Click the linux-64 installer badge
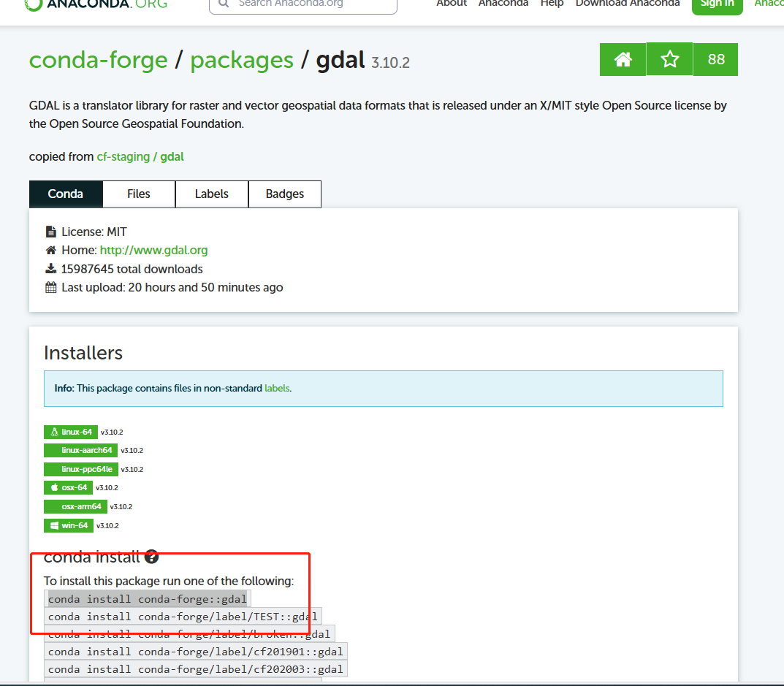 [x=70, y=432]
